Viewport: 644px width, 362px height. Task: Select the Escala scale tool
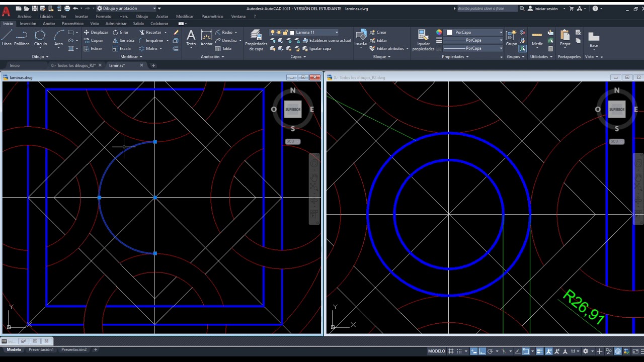coord(121,48)
